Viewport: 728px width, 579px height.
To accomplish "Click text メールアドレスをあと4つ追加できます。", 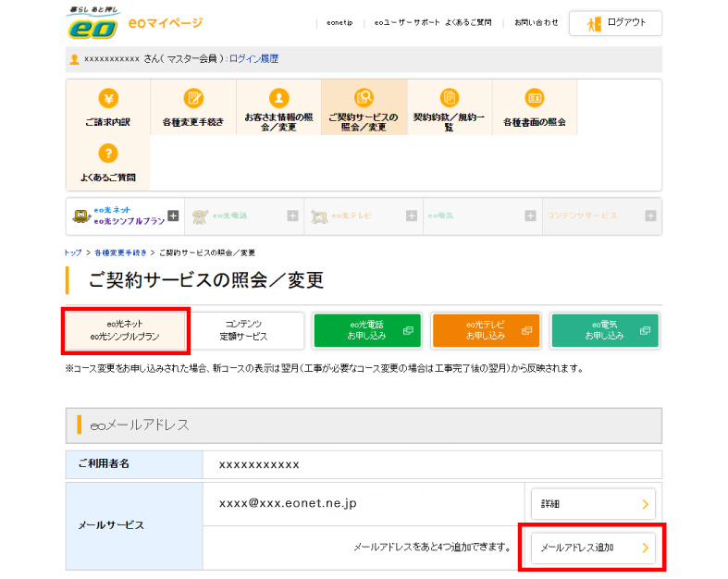I will pyautogui.click(x=433, y=548).
